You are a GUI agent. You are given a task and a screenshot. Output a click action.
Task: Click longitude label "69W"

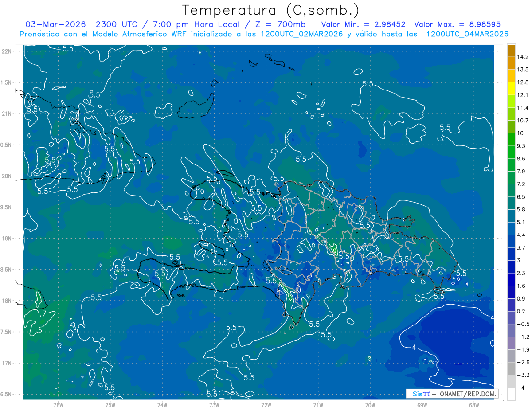click(422, 405)
